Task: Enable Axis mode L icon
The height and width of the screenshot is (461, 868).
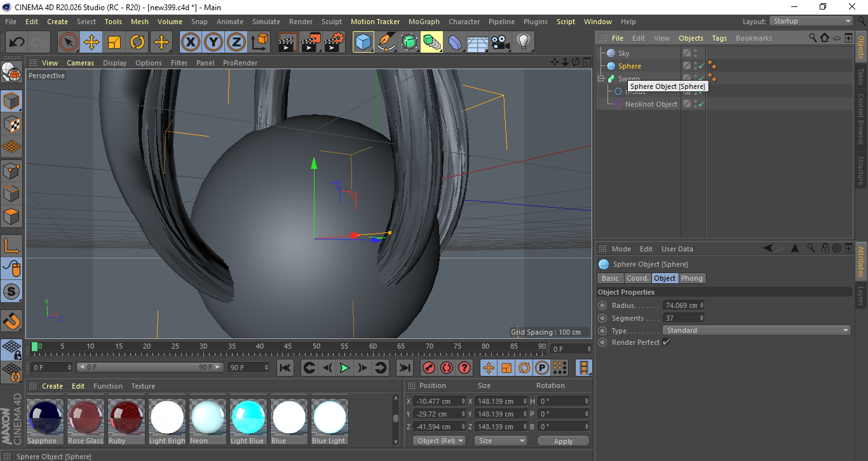Action: [x=11, y=246]
